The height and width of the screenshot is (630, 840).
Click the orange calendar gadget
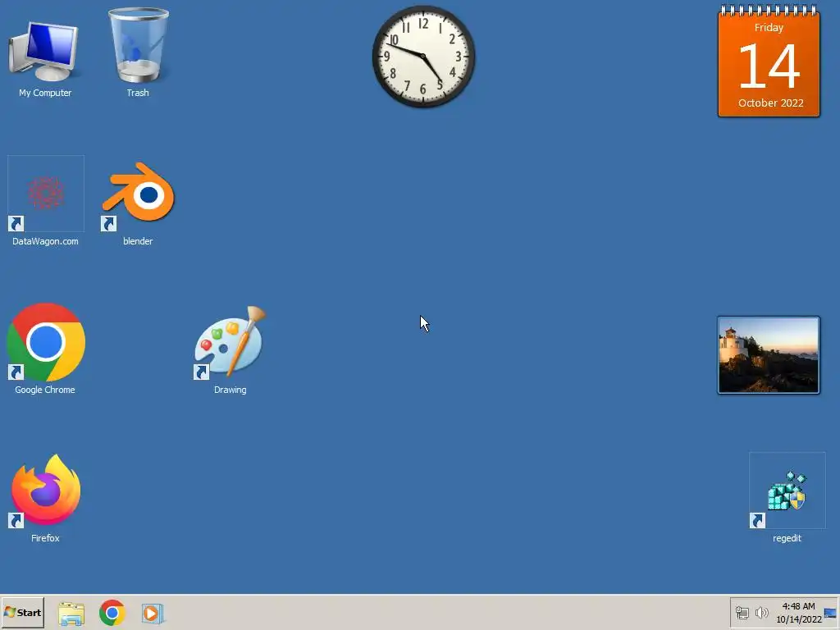point(769,61)
